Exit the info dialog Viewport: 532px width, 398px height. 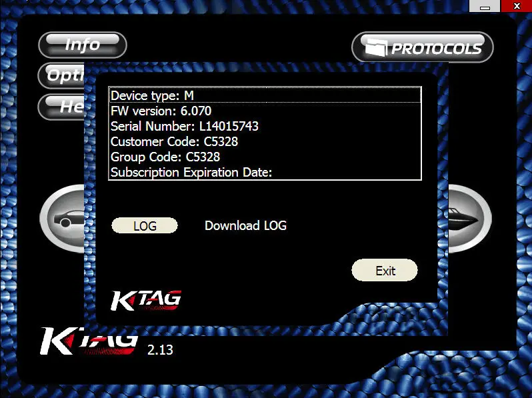tap(385, 271)
